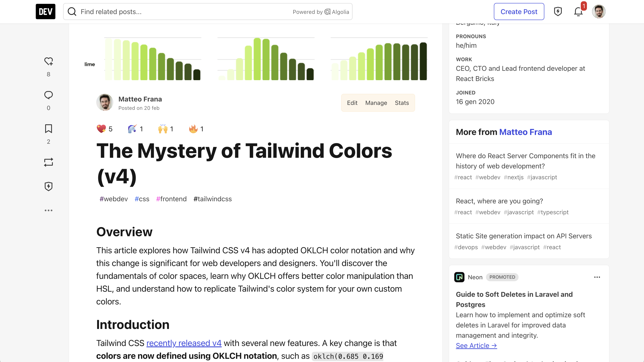Viewport: 644px width, 362px height.
Task: Open the Neon promoted card options menu
Action: pos(597,277)
